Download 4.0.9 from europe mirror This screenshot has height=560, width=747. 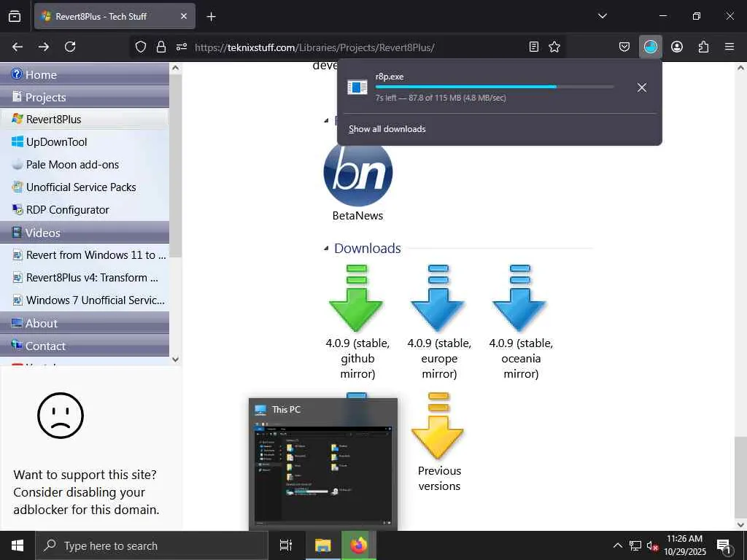(438, 297)
